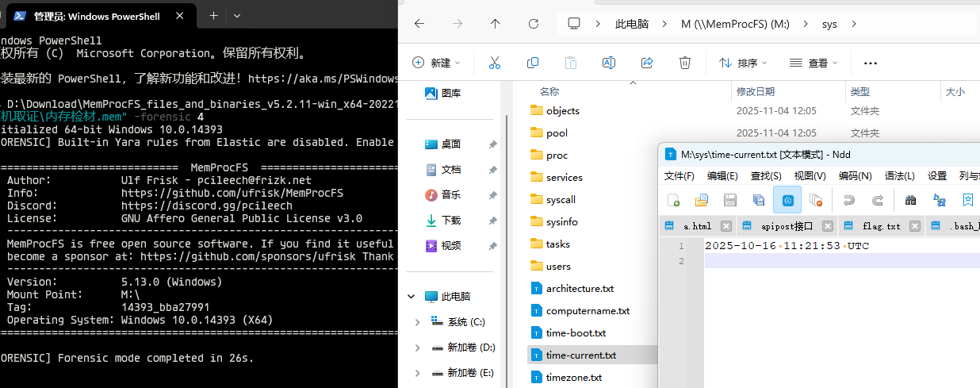
Task: Open the 设置 menu in Ndd
Action: [x=937, y=176]
